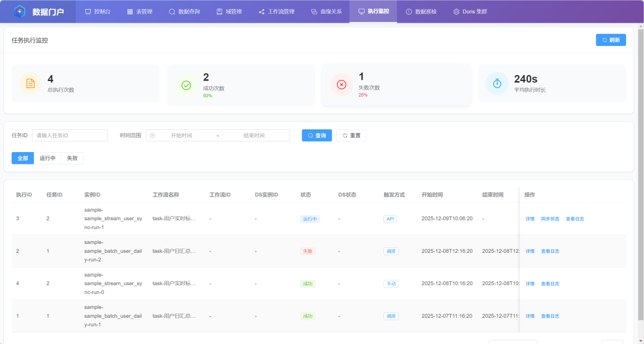This screenshot has height=344, width=644.
Task: Click the 成功 status tag in execution 4 row
Action: pos(308,284)
